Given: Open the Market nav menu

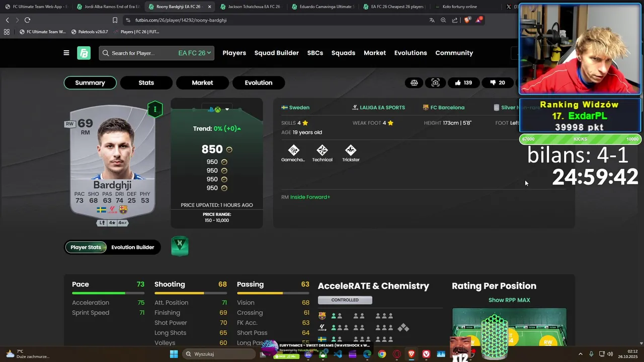Looking at the screenshot, I should pos(375,53).
